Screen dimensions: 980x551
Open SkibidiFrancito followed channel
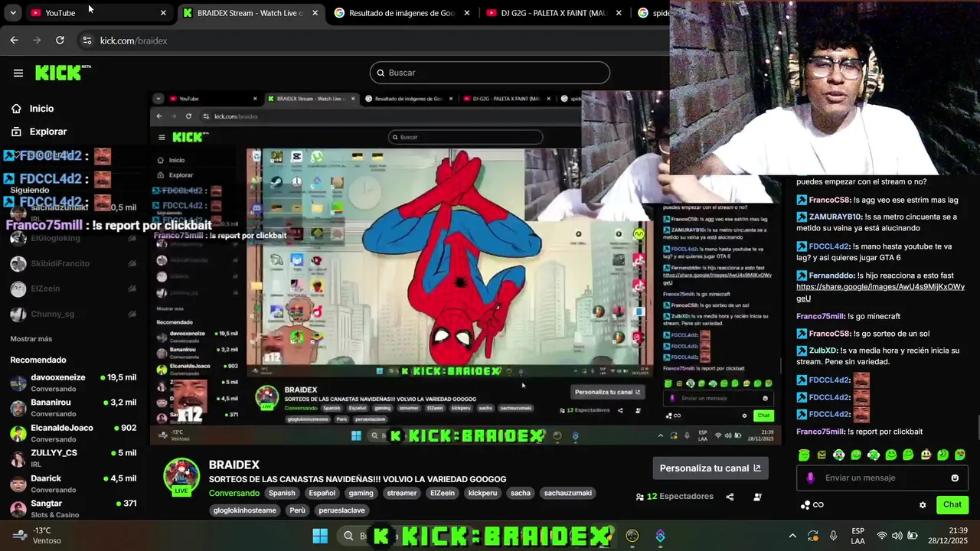pyautogui.click(x=73, y=263)
